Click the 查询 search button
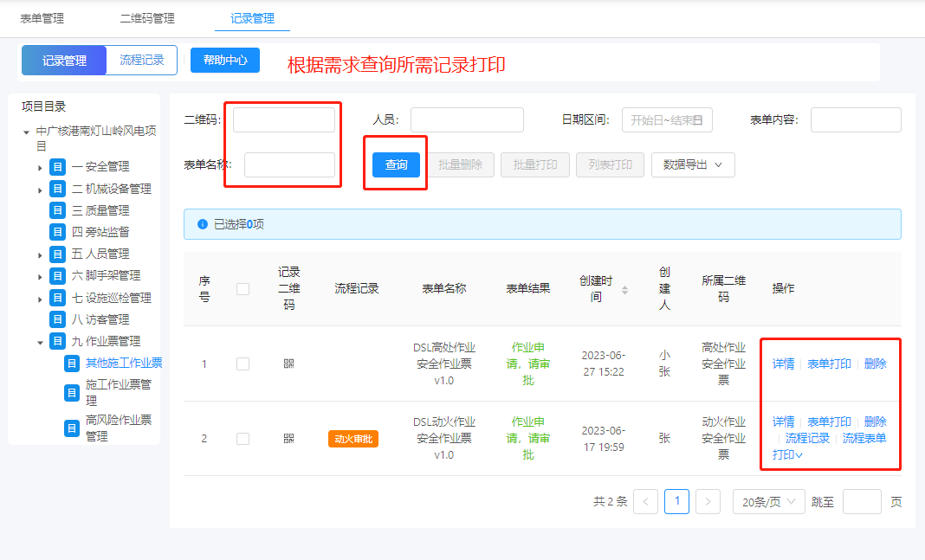 395,164
